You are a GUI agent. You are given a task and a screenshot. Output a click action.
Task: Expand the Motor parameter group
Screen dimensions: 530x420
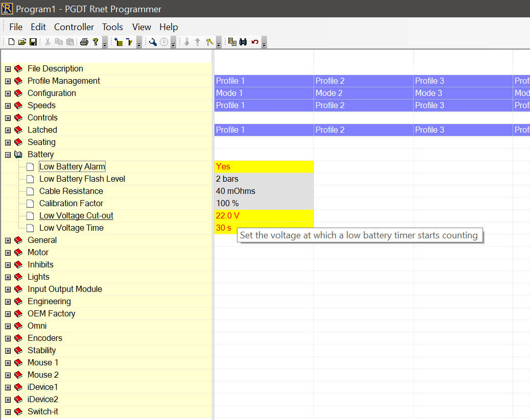point(8,253)
